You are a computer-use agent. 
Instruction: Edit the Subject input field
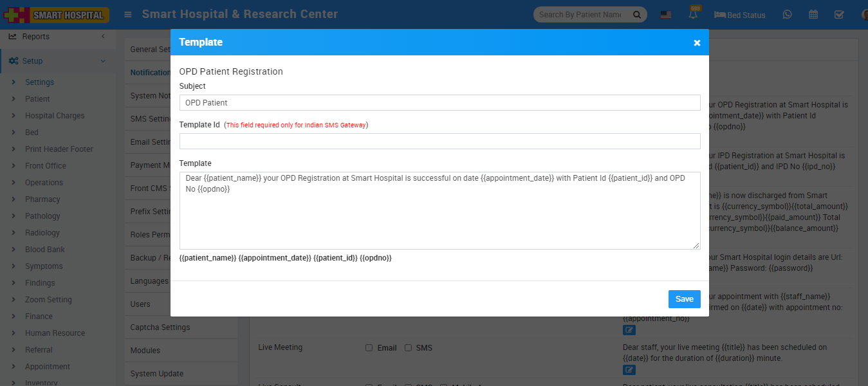pyautogui.click(x=439, y=103)
